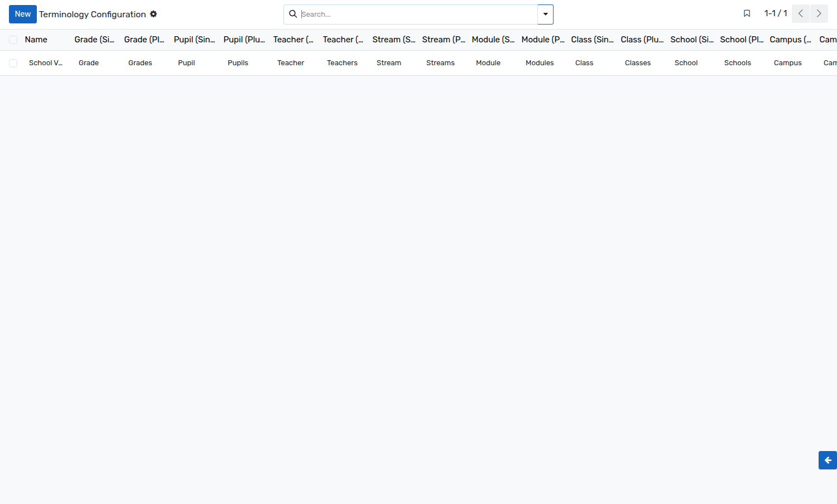Click the Stream cell value
The height and width of the screenshot is (504, 837).
389,63
